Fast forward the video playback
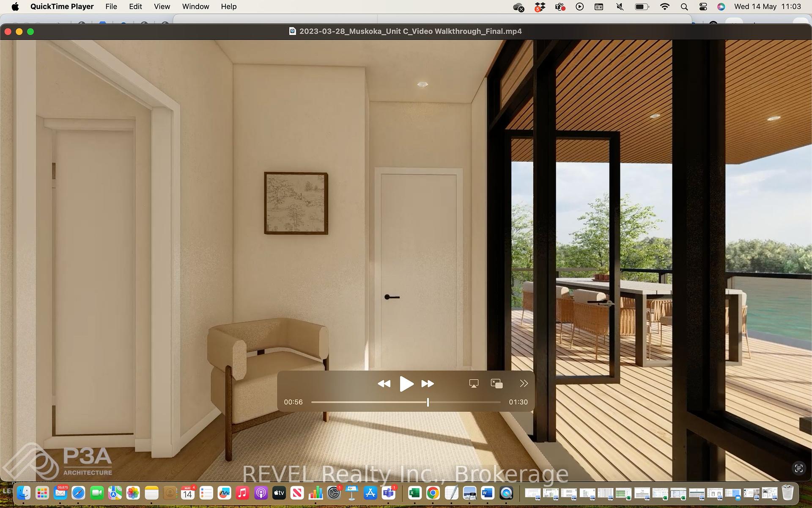The width and height of the screenshot is (812, 508). point(428,384)
